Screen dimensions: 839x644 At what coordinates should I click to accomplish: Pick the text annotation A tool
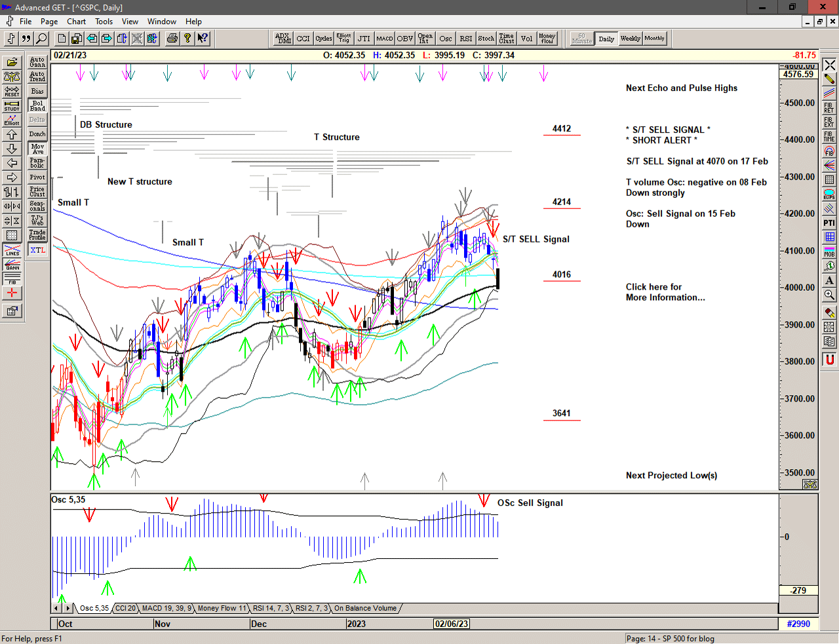pos(829,280)
